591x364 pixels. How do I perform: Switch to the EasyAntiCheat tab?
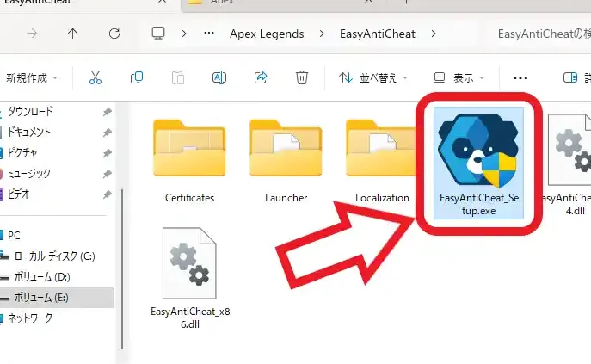[x=89, y=3]
